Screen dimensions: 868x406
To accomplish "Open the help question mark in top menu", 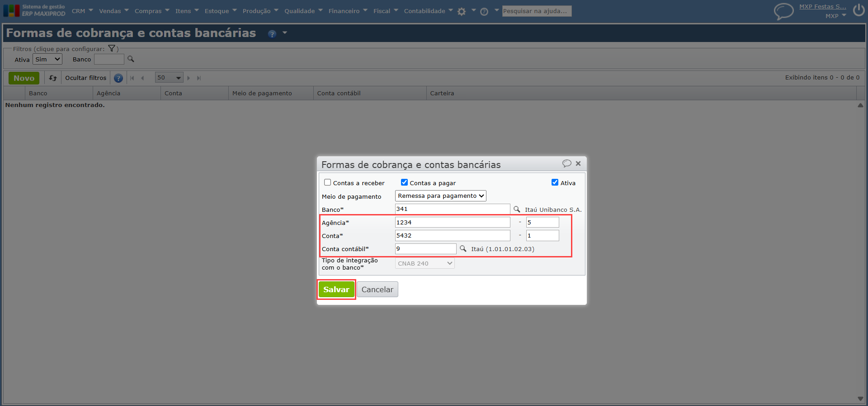I will [x=484, y=12].
